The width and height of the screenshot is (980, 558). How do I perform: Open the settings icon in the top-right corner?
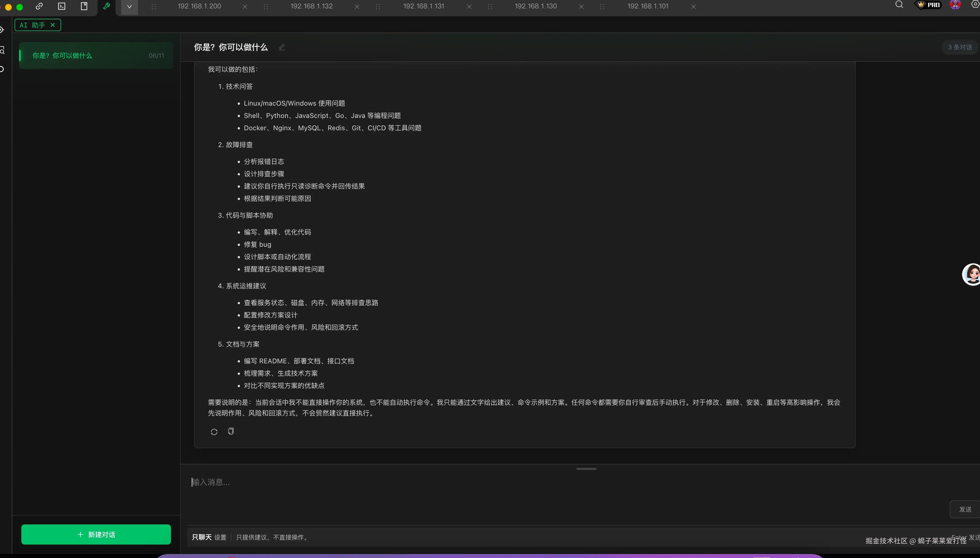[976, 4]
